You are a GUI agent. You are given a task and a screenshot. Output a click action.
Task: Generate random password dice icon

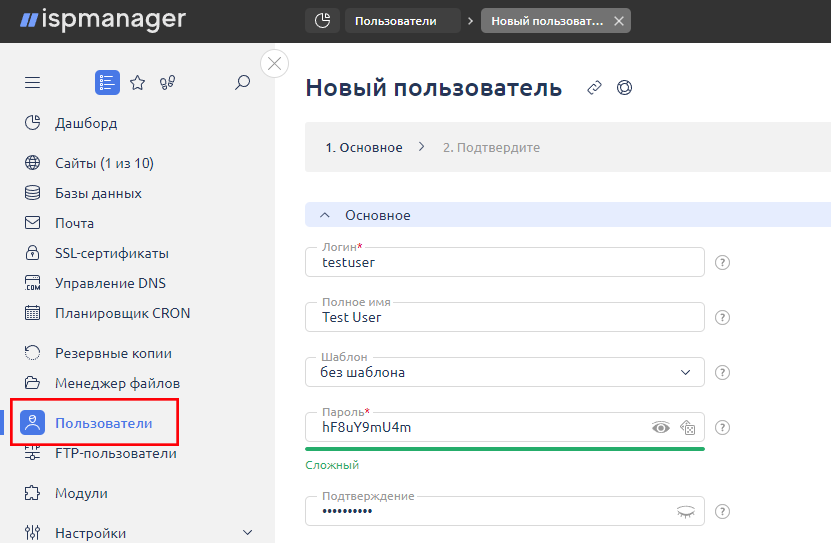pos(687,427)
